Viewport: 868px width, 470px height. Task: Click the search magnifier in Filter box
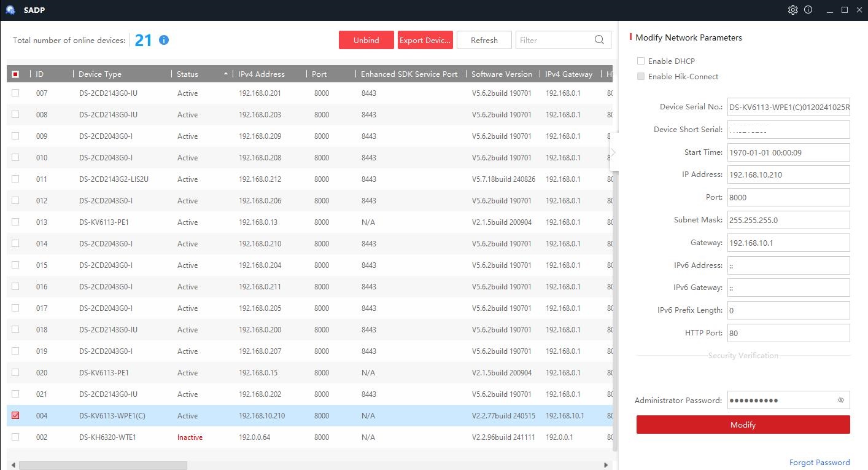click(599, 40)
